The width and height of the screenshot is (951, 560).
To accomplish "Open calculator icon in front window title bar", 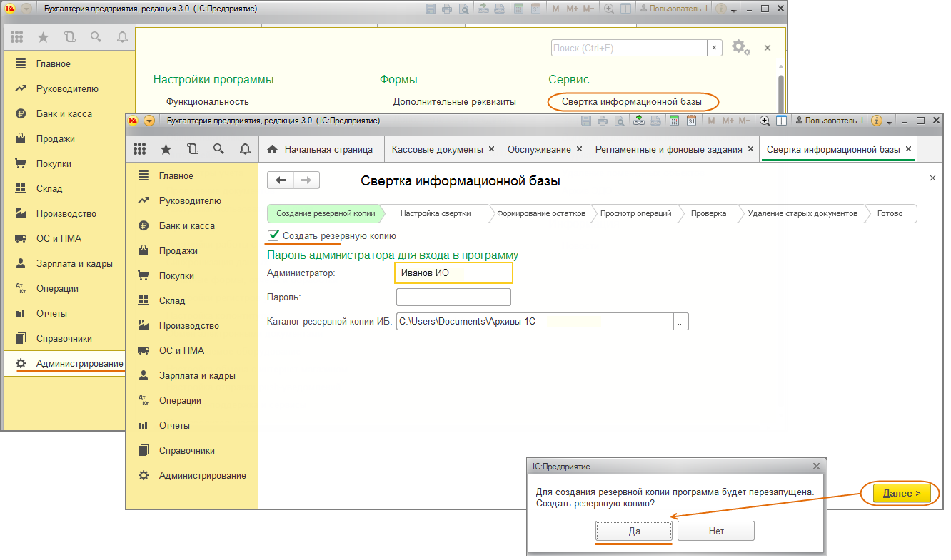I will click(x=675, y=121).
